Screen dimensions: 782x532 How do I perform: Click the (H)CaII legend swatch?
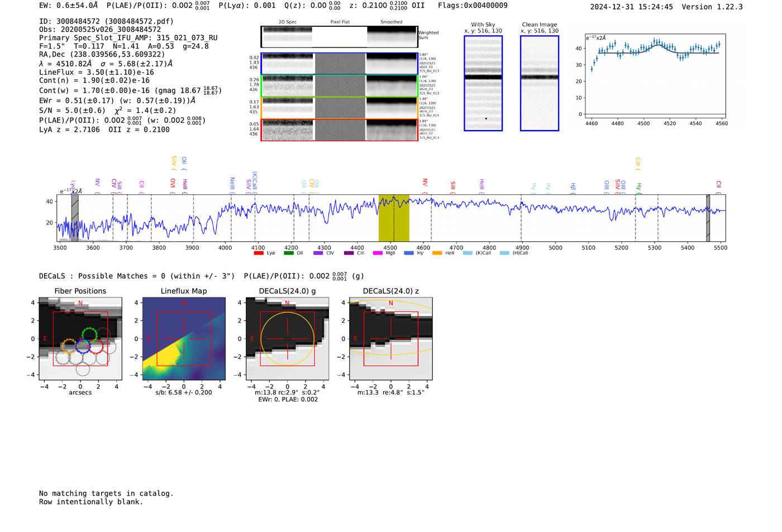pyautogui.click(x=504, y=253)
